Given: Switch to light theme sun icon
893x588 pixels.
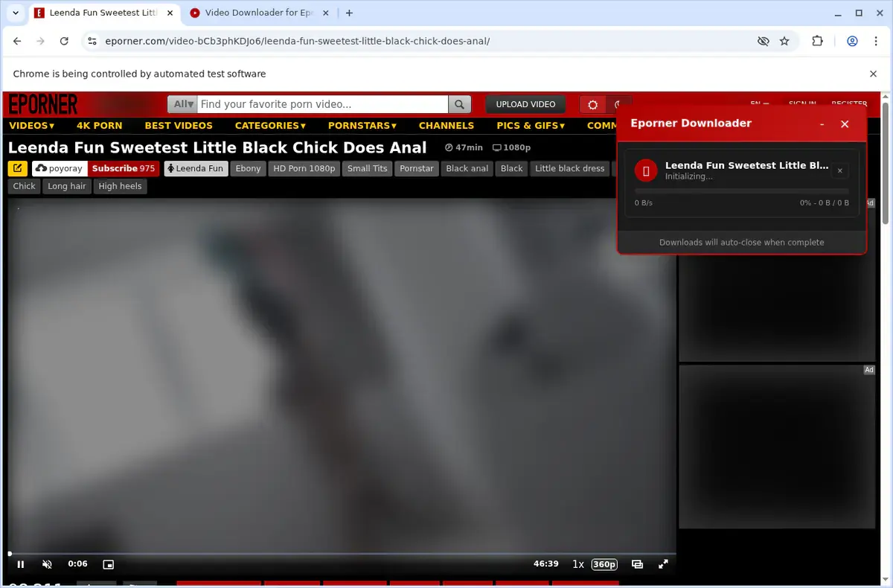Looking at the screenshot, I should (x=593, y=105).
